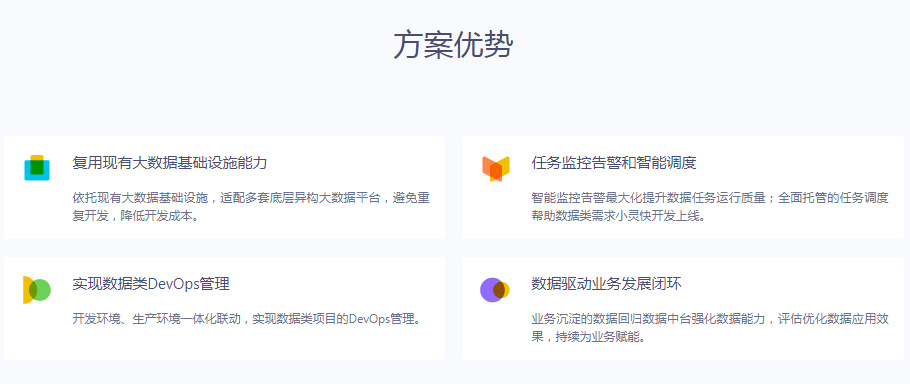
Task: Click the description starting 依托现有大数据基础设施
Action: [251, 207]
